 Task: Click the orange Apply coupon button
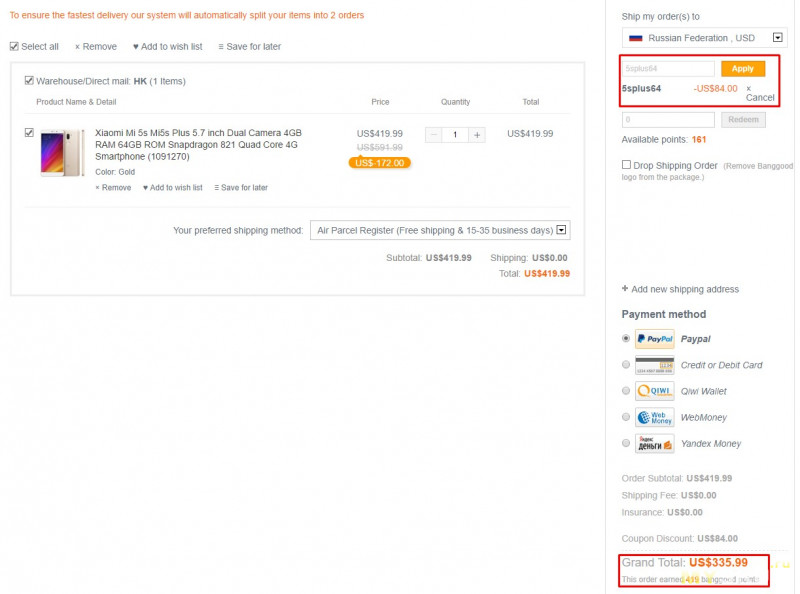[x=743, y=68]
